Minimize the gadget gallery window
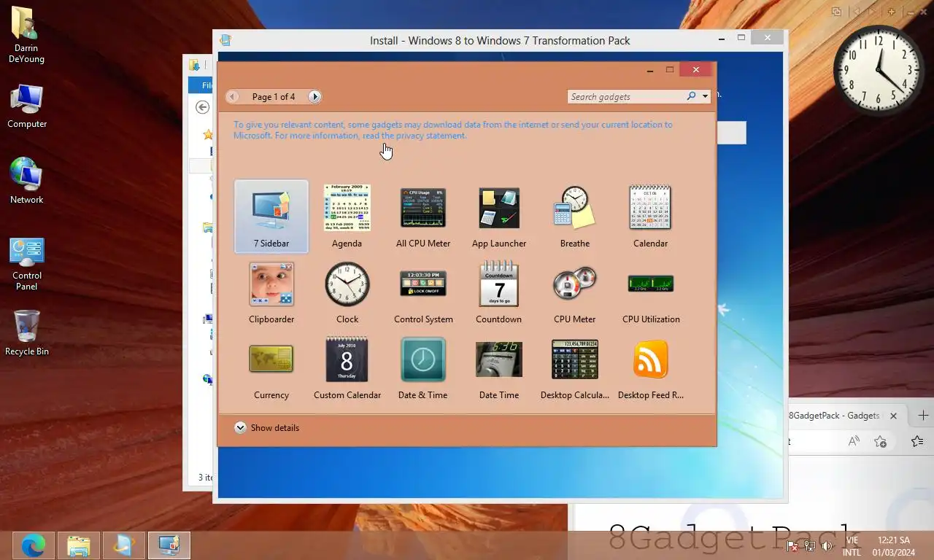This screenshot has height=560, width=934. pos(649,70)
